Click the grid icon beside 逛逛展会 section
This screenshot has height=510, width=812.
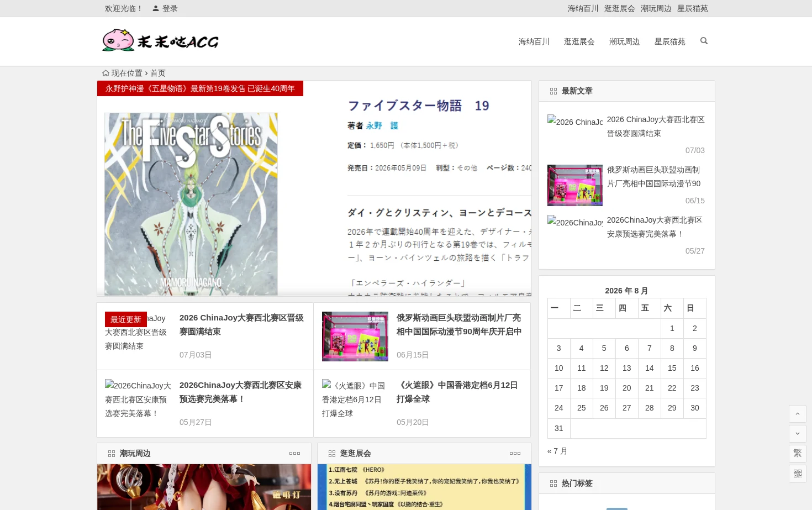click(332, 454)
